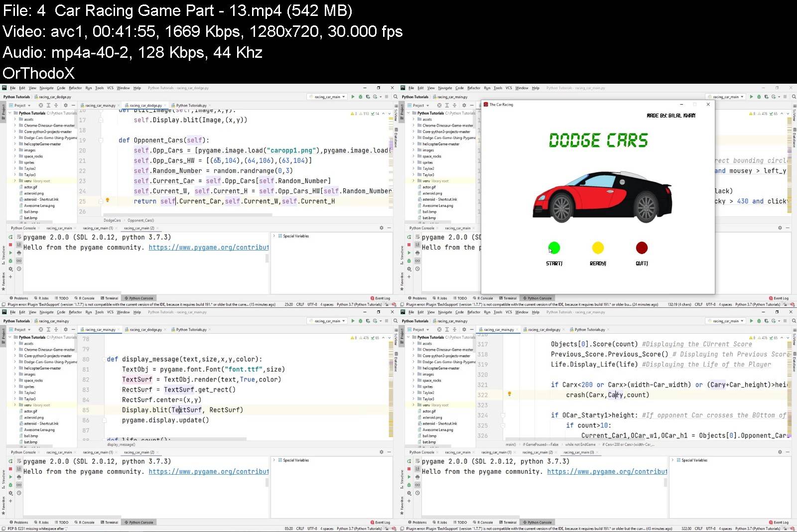Expand Special Variables in top-left frame's console
Viewport: 797px width, 532px height.
tap(274, 236)
